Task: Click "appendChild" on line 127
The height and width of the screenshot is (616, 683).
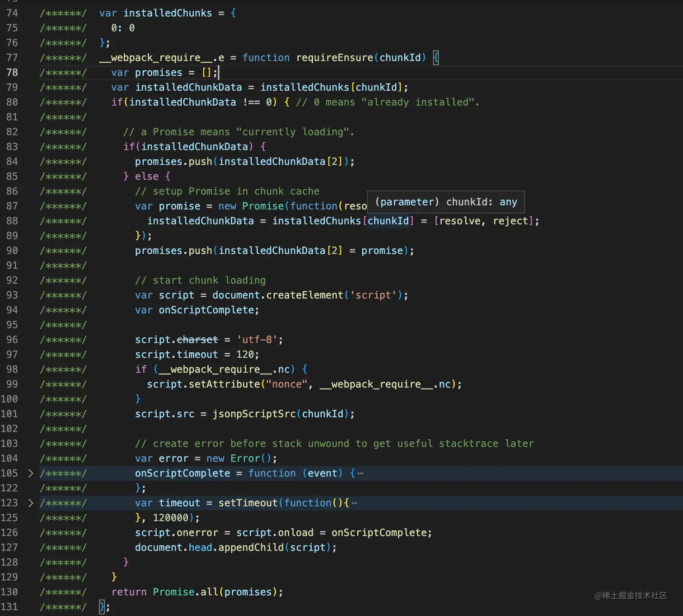Action: 251,548
